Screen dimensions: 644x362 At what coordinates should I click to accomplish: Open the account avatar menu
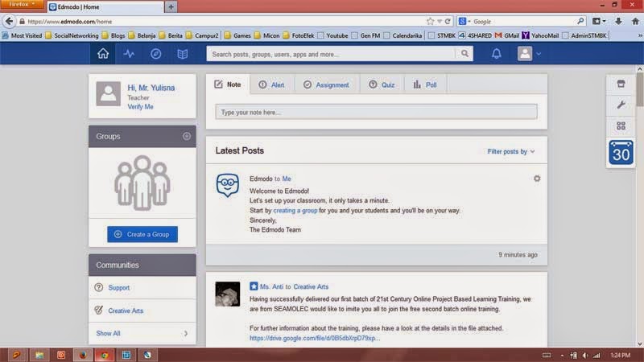[529, 54]
